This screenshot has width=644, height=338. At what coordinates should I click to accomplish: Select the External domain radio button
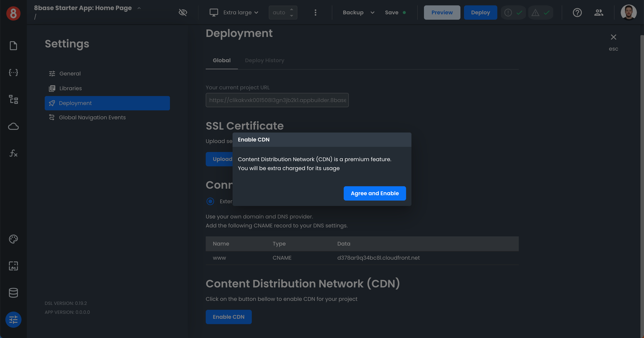(x=210, y=201)
